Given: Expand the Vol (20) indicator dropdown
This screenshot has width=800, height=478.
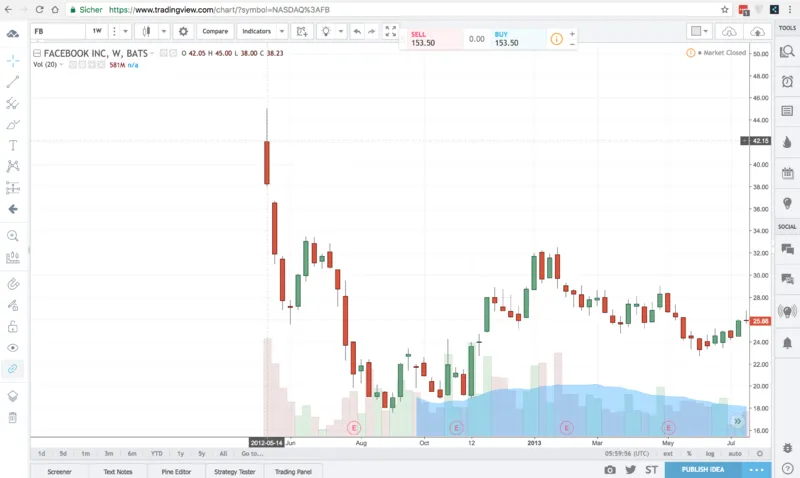Looking at the screenshot, I should 61,65.
